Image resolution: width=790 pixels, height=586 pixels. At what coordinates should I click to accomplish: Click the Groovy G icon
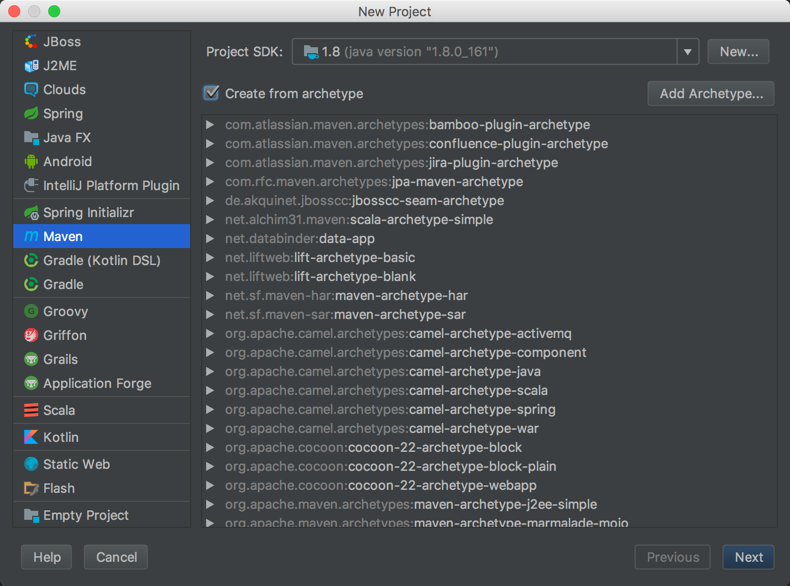(x=31, y=311)
